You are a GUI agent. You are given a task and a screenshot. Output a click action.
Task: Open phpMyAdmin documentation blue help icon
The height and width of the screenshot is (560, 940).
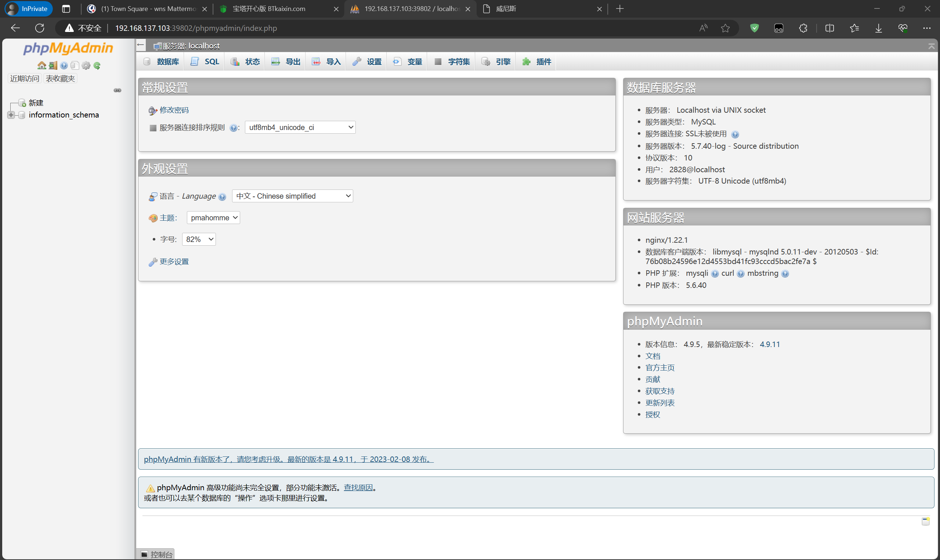coord(64,66)
